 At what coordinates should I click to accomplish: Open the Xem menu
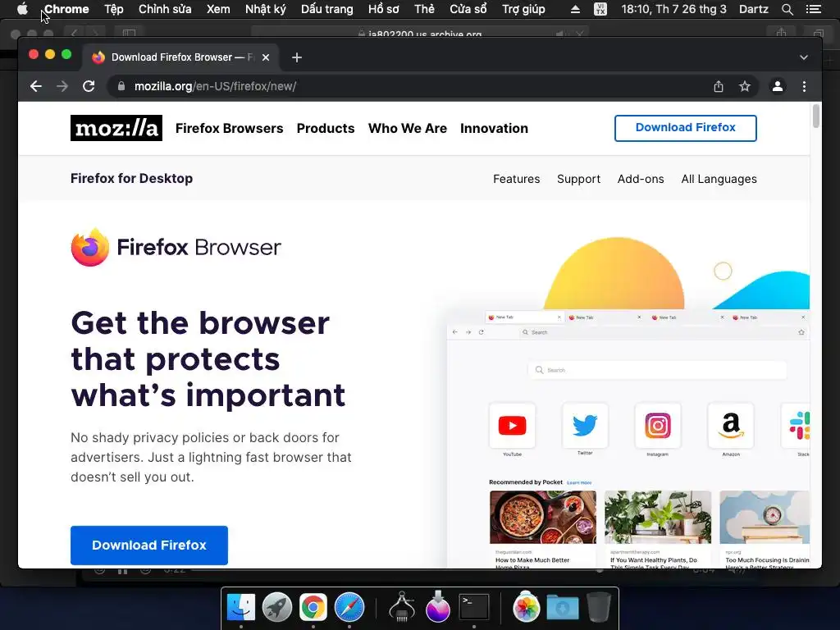[218, 9]
